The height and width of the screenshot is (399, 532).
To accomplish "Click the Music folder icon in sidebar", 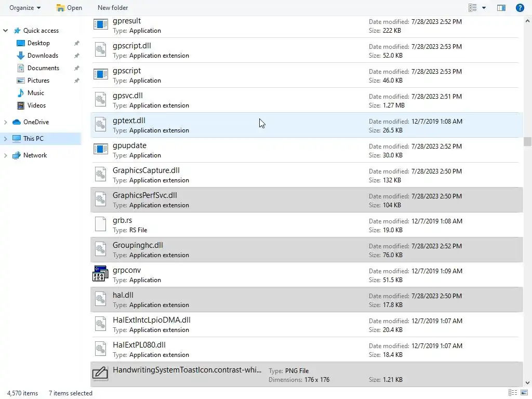I will [x=21, y=93].
